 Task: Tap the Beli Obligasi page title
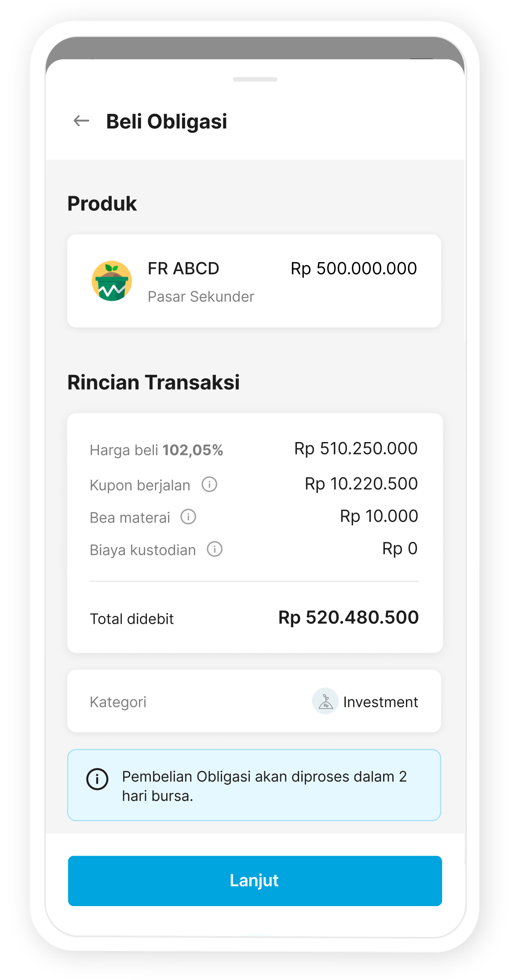[167, 121]
